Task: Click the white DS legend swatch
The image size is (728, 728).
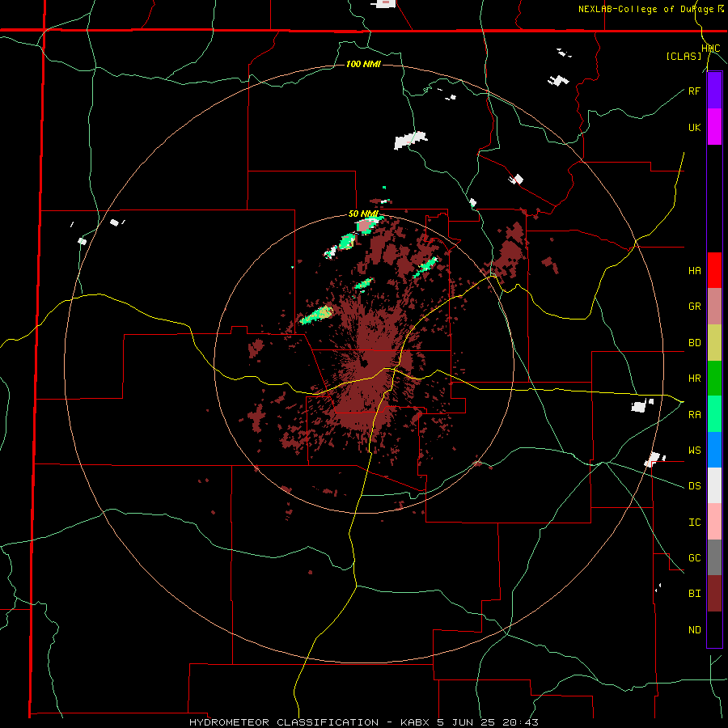Action: [714, 485]
